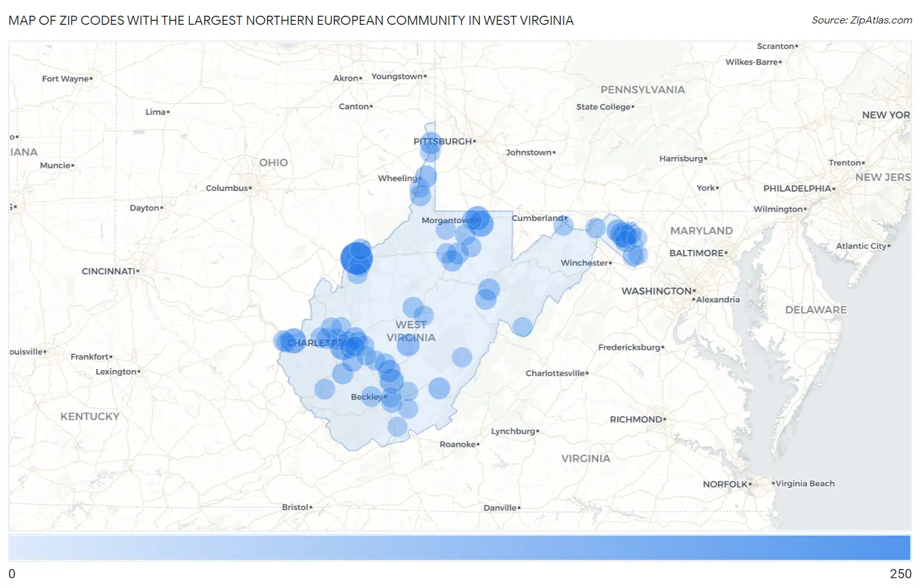Click the Akron city label
Image resolution: width=920 pixels, height=588 pixels.
(x=345, y=78)
